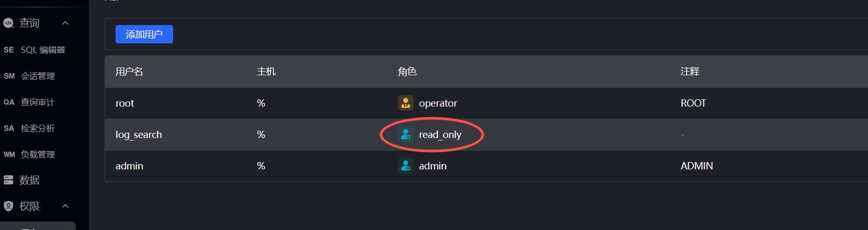The image size is (868, 230).
Task: Select the log_search username
Action: [x=139, y=134]
